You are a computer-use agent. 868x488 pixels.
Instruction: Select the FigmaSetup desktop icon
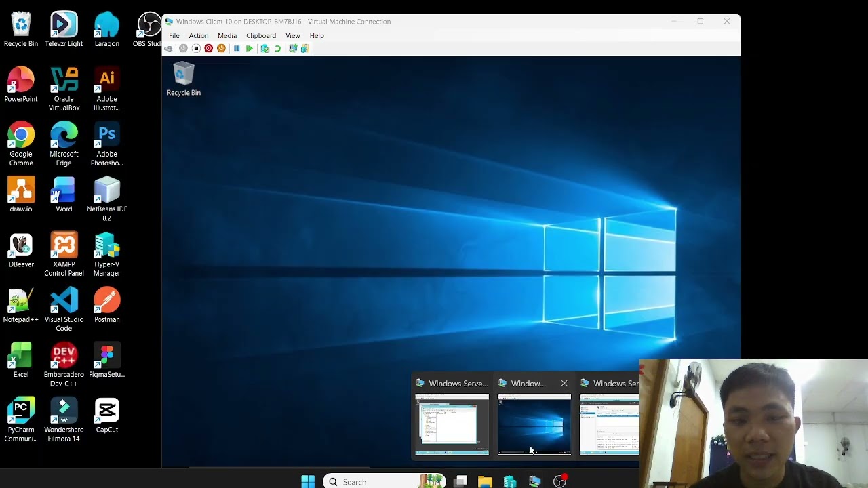pyautogui.click(x=106, y=360)
